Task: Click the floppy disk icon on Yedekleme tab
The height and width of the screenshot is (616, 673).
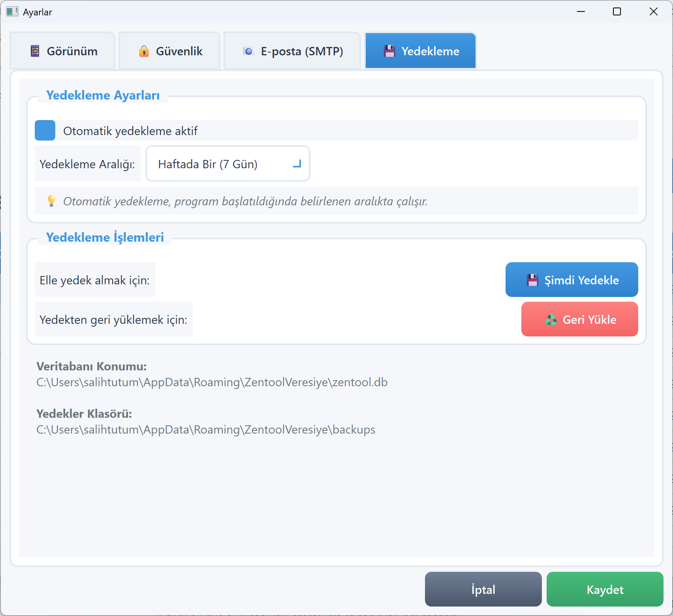Action: click(389, 51)
